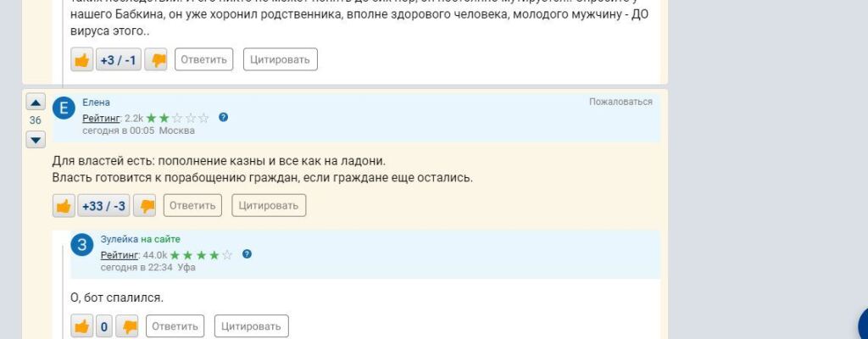Viewport: 868px width, 339px height.
Task: Click up arrow above the 36 score
Action: coord(36,103)
